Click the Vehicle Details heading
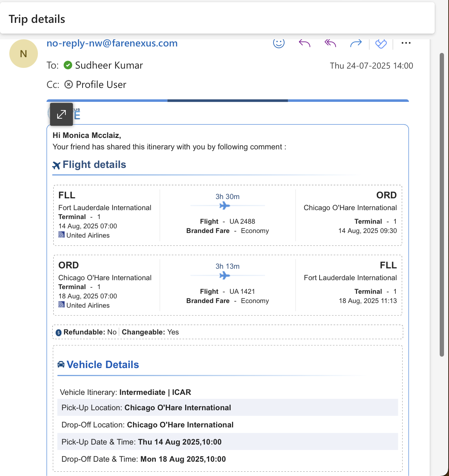This screenshot has width=449, height=476. tap(103, 365)
